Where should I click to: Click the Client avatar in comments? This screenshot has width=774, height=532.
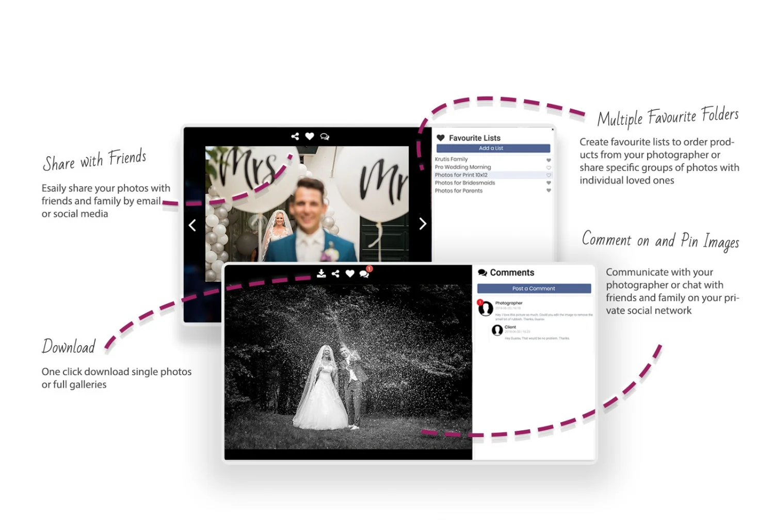pyautogui.click(x=497, y=330)
